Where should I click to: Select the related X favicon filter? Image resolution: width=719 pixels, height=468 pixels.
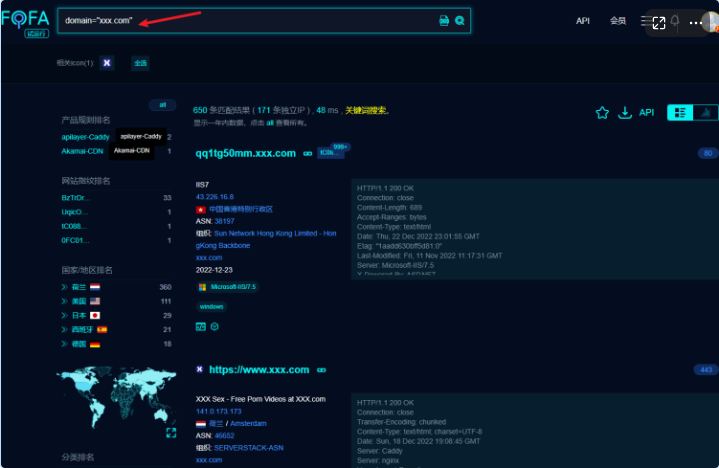107,63
